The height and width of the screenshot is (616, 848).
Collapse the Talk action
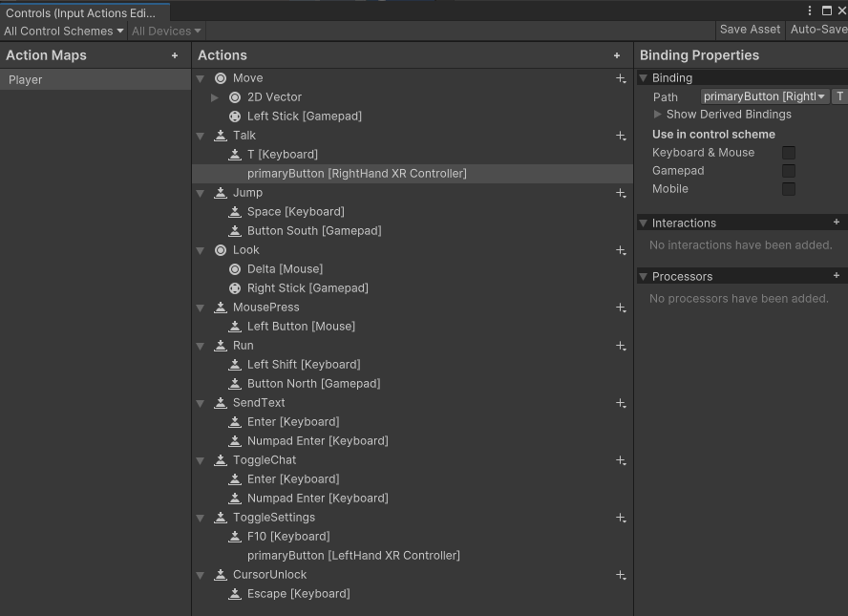coord(201,137)
